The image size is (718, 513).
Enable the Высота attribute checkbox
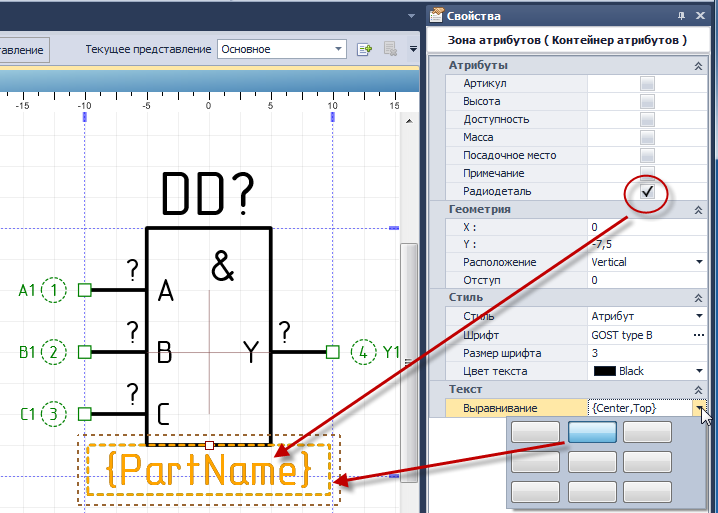tap(647, 101)
